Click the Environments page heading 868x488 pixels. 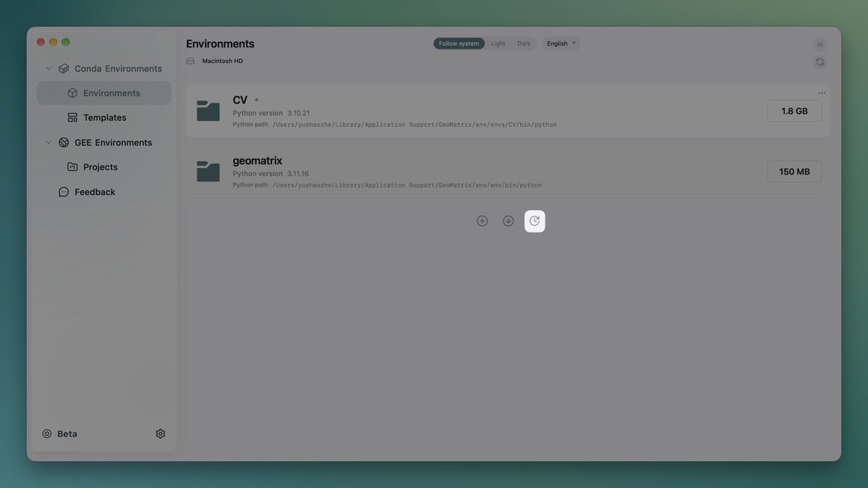point(220,43)
